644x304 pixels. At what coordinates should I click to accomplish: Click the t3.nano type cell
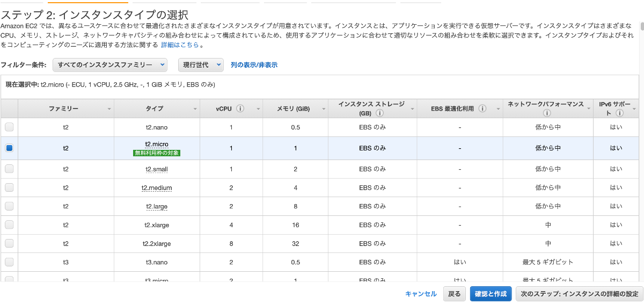(157, 262)
